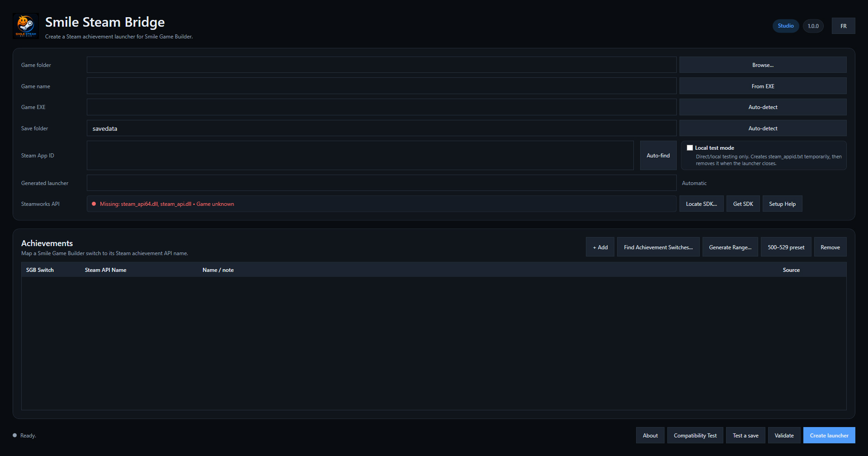Click the Validate button
The height and width of the screenshot is (456, 868).
pos(784,436)
